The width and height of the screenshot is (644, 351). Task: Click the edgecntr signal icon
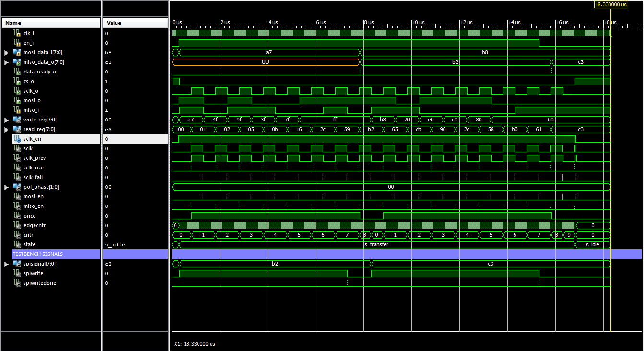pos(17,225)
